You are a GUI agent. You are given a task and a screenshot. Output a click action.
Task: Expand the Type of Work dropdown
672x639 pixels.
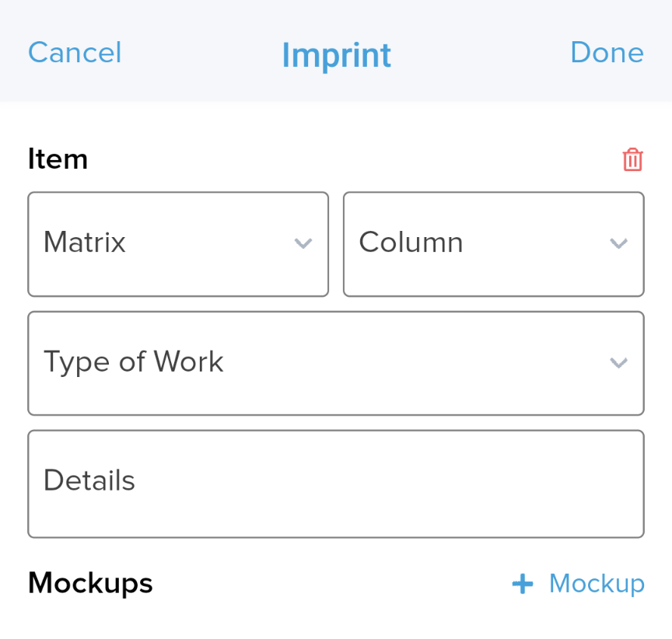pyautogui.click(x=336, y=363)
